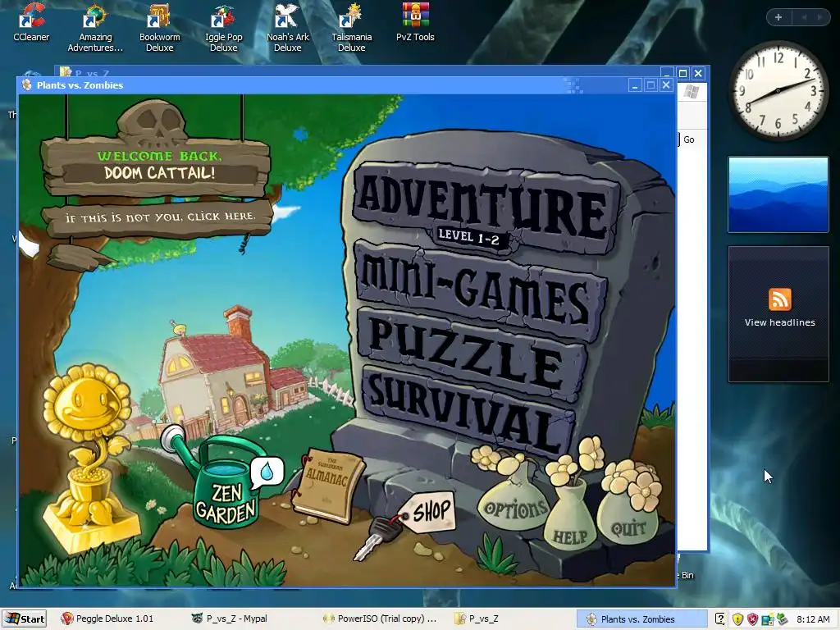Click the mountain slideshow gadget
Viewport: 840px width, 630px height.
pos(778,194)
